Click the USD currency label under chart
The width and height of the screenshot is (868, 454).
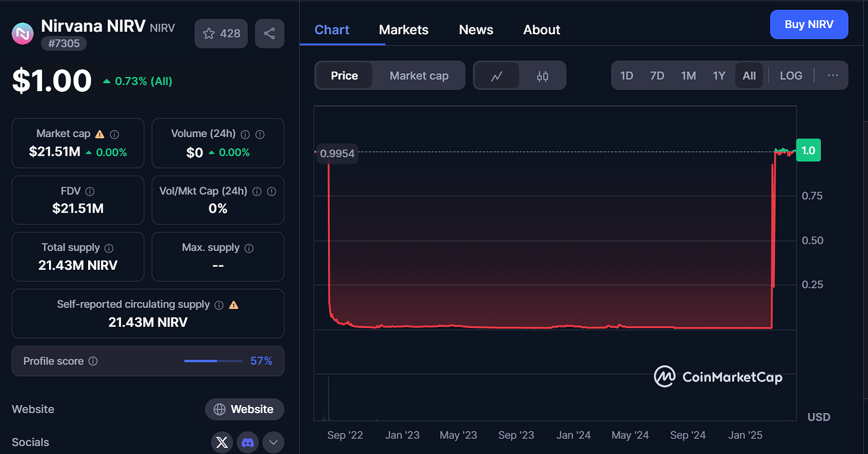click(x=819, y=417)
